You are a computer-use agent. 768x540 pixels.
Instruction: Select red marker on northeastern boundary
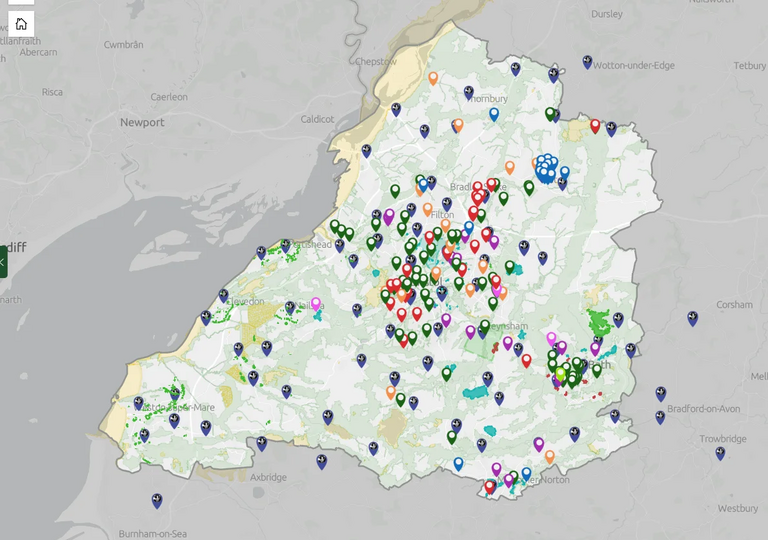click(595, 126)
